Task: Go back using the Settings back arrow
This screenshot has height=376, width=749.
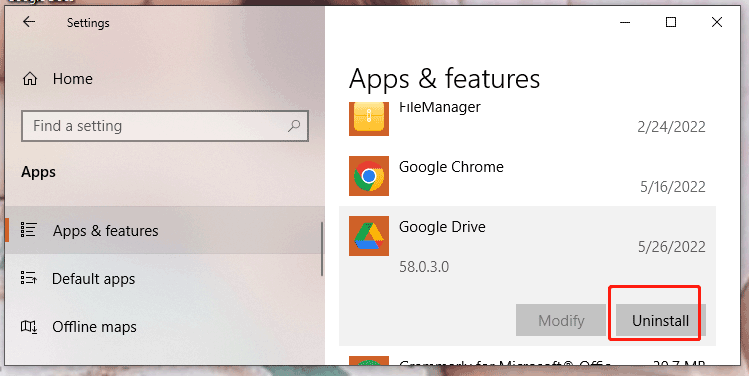Action: click(x=29, y=21)
